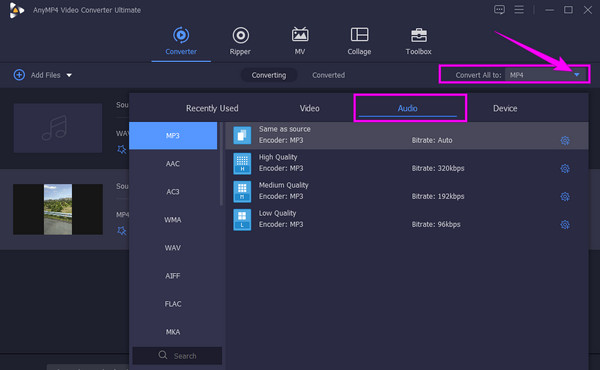The image size is (600, 370).
Task: Click the Bitrate: 320kbps value
Action: [x=438, y=168]
